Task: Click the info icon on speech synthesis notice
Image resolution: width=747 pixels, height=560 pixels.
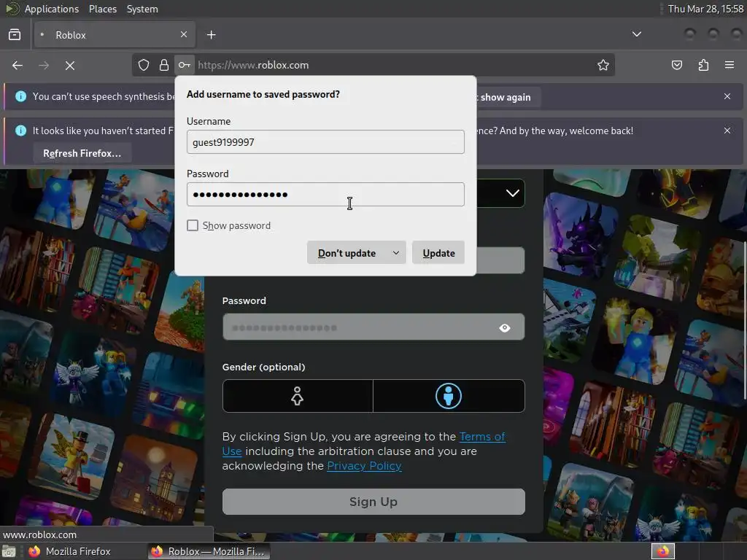Action: click(21, 96)
